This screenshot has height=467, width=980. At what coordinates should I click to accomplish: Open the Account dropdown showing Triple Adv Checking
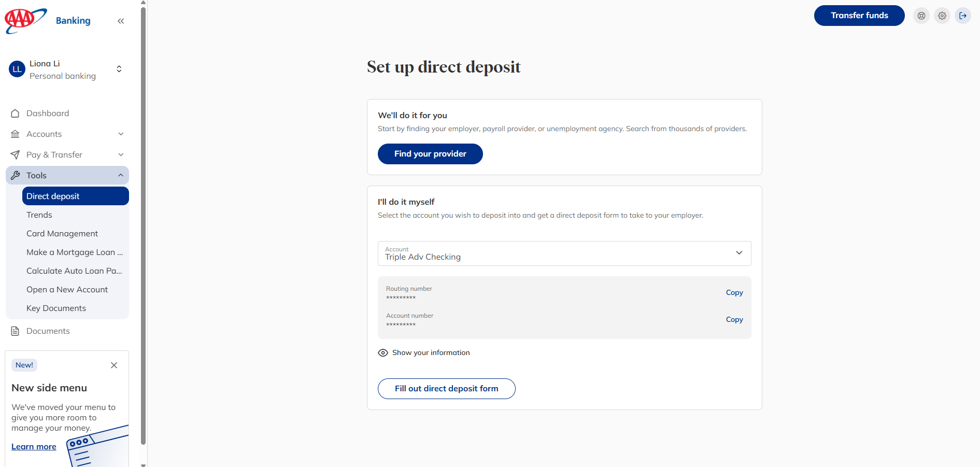pyautogui.click(x=564, y=253)
